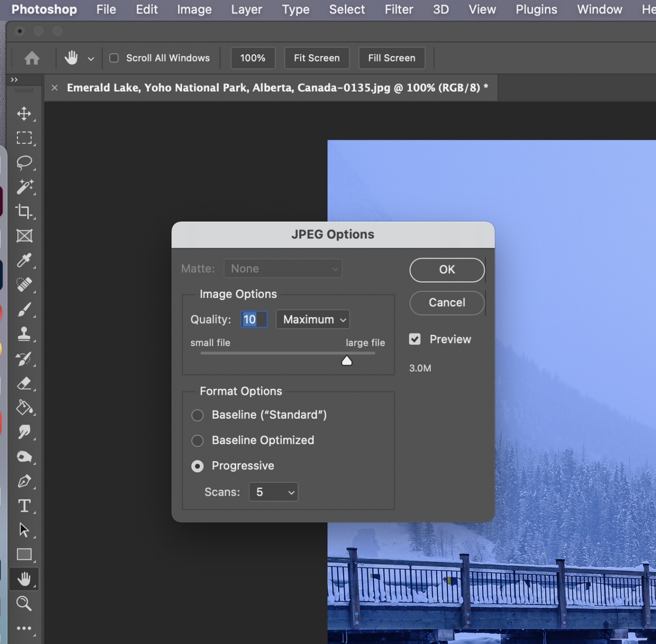Viewport: 656px width, 644px height.
Task: Open the Filter menu
Action: coord(399,9)
